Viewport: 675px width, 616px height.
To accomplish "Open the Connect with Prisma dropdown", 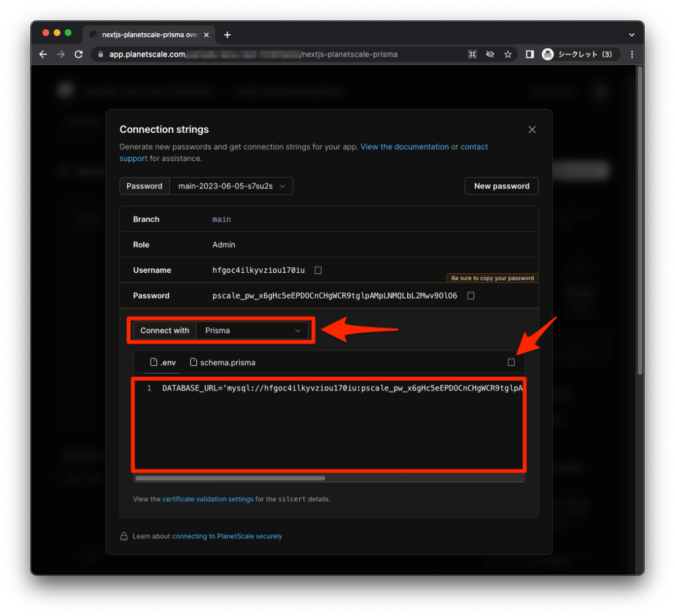I will tap(253, 330).
